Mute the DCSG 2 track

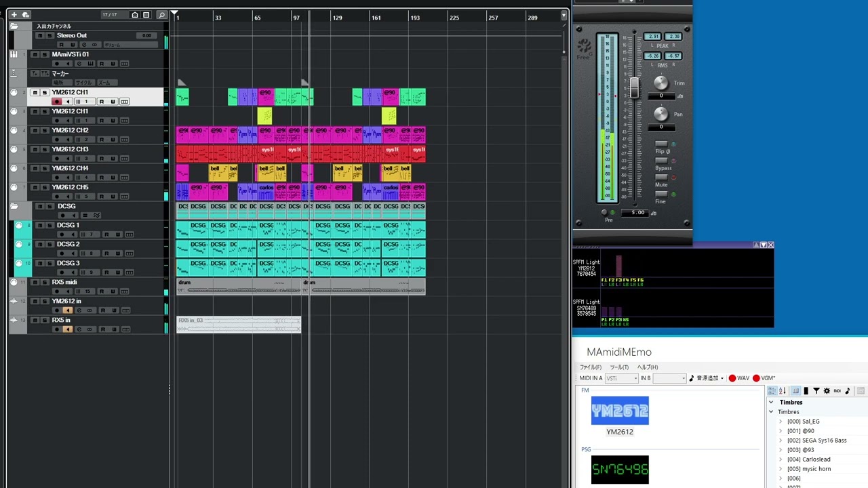pos(40,244)
